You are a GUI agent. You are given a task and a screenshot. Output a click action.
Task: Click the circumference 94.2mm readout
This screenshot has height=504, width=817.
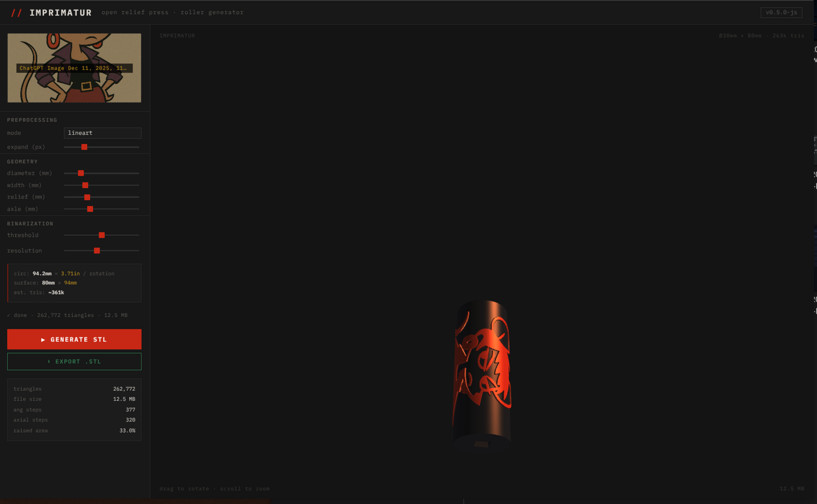click(x=42, y=273)
